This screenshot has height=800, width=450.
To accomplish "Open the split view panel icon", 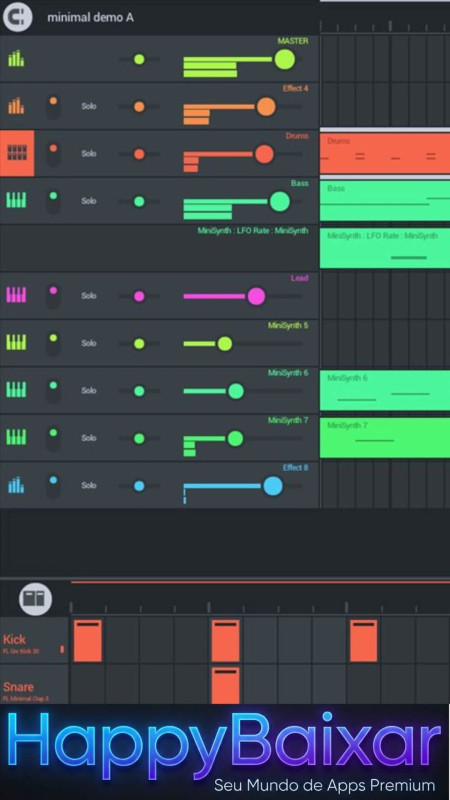I will (35, 598).
